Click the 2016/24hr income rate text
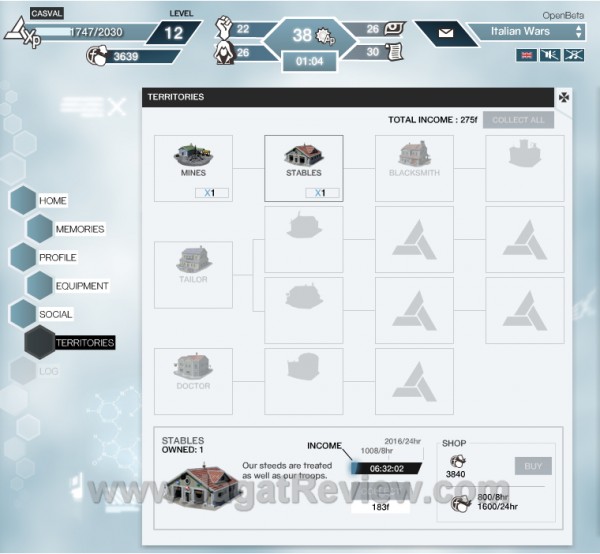600x554 pixels. pos(402,441)
